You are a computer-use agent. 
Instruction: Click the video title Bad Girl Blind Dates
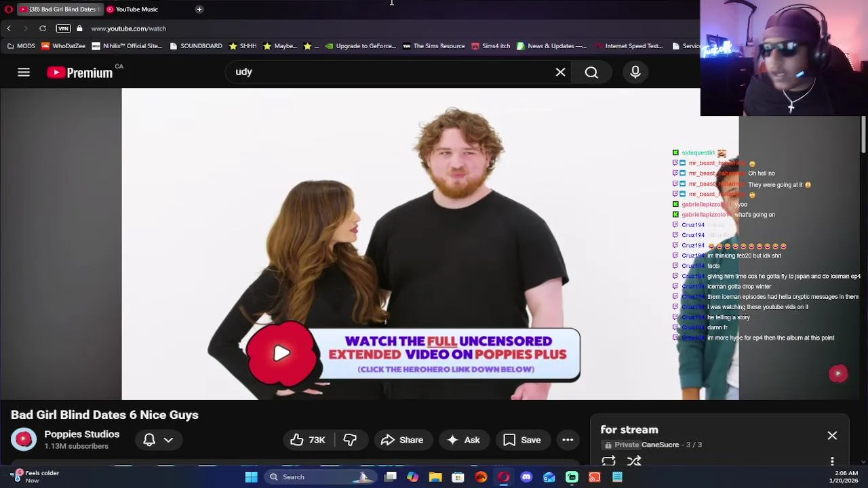pos(104,415)
